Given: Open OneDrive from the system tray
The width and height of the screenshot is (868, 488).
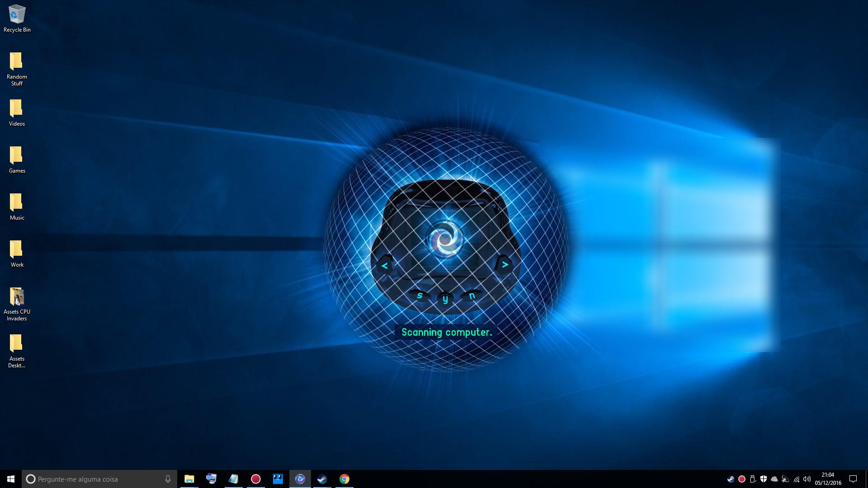Looking at the screenshot, I should coord(775,479).
